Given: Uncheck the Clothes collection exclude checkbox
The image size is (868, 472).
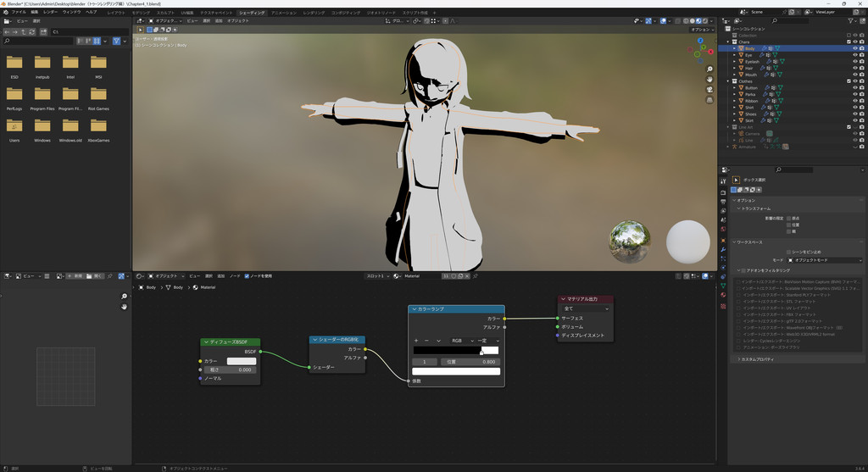Looking at the screenshot, I should pos(849,81).
